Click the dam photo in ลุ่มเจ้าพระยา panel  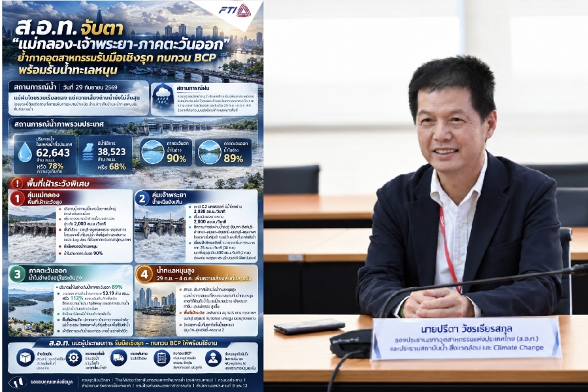coord(160,234)
